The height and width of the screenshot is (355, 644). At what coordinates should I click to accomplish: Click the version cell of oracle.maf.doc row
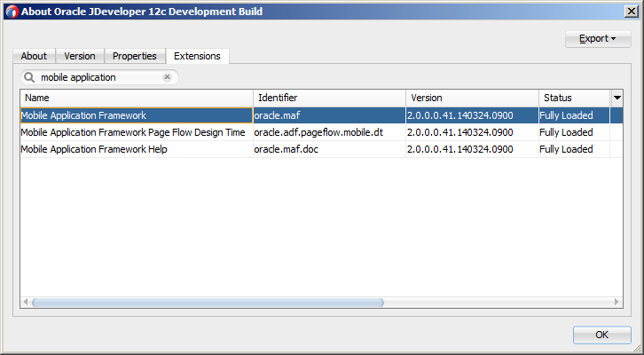pos(472,149)
